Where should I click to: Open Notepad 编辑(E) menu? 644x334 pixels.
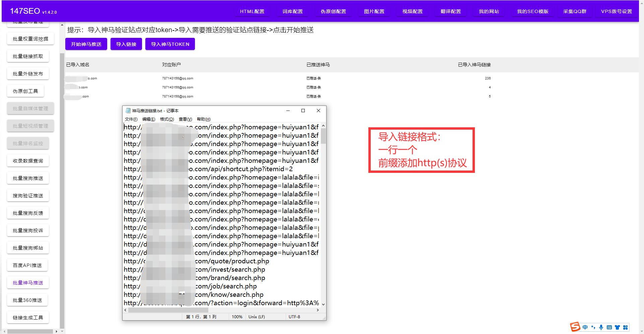click(149, 119)
